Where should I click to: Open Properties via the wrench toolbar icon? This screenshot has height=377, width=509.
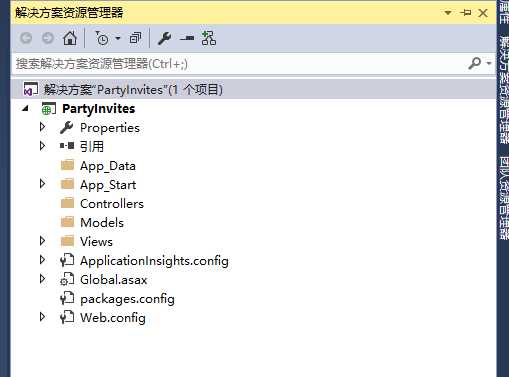click(x=164, y=38)
